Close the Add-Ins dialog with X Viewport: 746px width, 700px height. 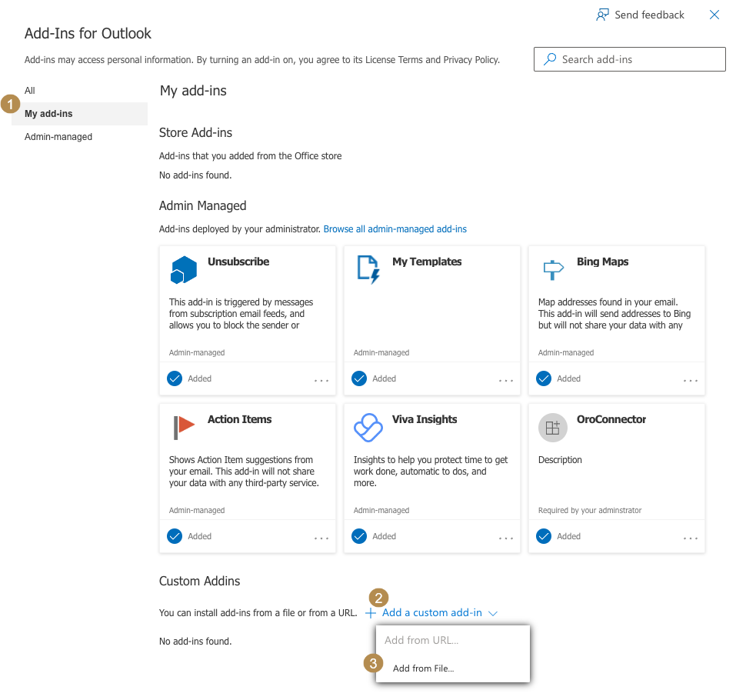coord(714,15)
